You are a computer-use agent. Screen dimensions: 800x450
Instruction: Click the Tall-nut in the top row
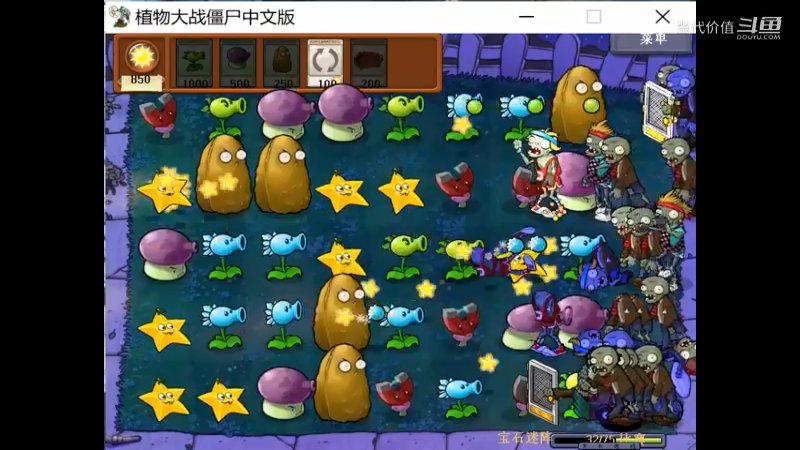click(x=577, y=105)
